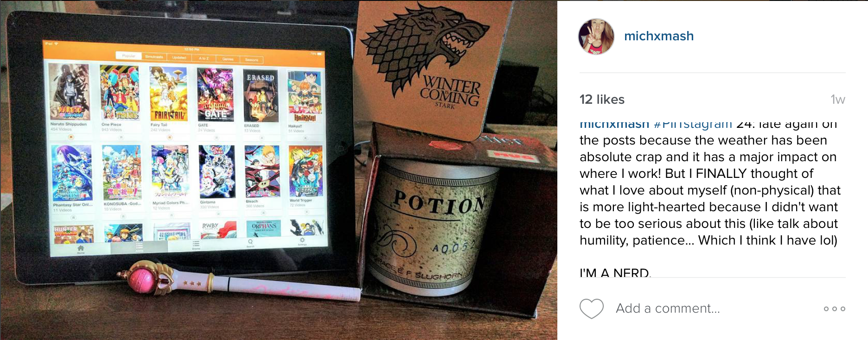Screen dimensions: 868x340
Task: Focus the Add a comment field
Action: coord(668,309)
